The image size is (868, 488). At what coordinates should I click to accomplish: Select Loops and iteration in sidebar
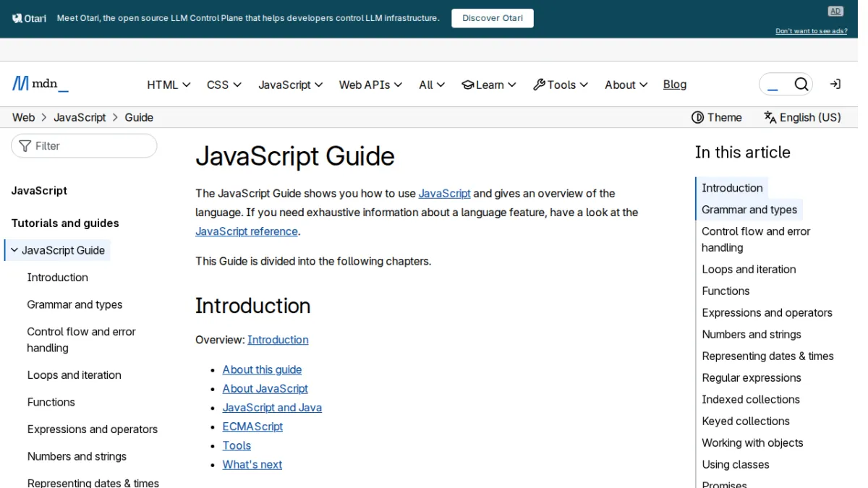pos(74,375)
